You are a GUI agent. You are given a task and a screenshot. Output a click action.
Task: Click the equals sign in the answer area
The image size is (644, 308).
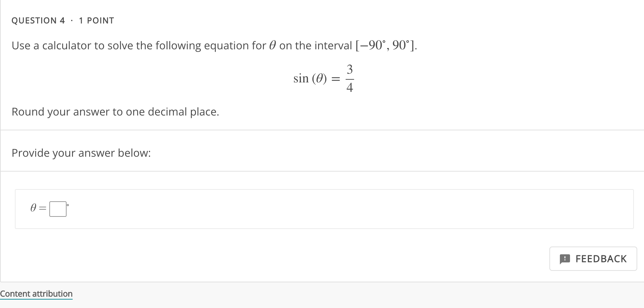pos(42,208)
